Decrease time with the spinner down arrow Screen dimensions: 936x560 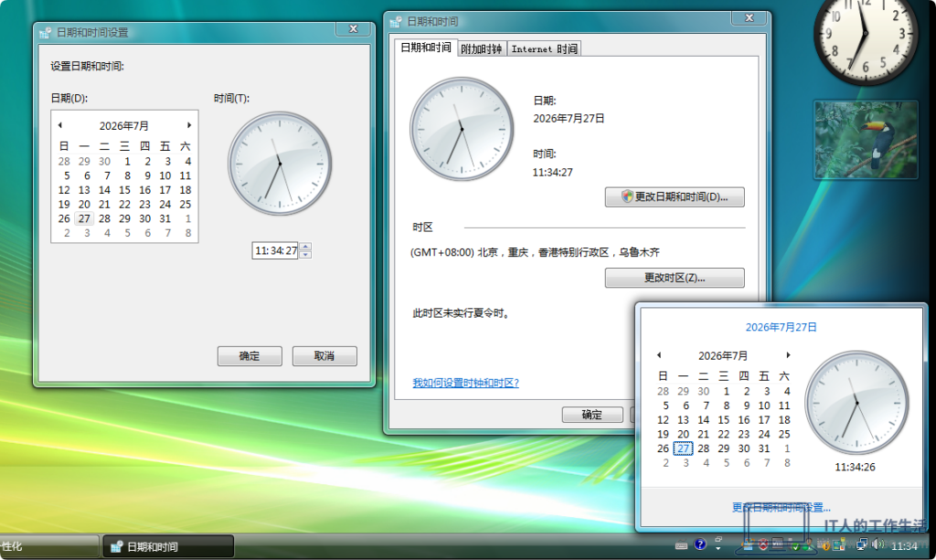(x=305, y=255)
